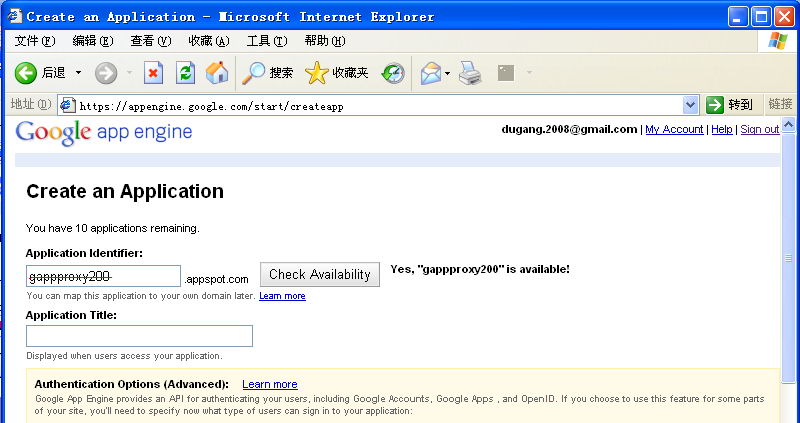Viewport: 800px width, 423px height.
Task: Click the scrollbar up arrow
Action: pyautogui.click(x=788, y=124)
